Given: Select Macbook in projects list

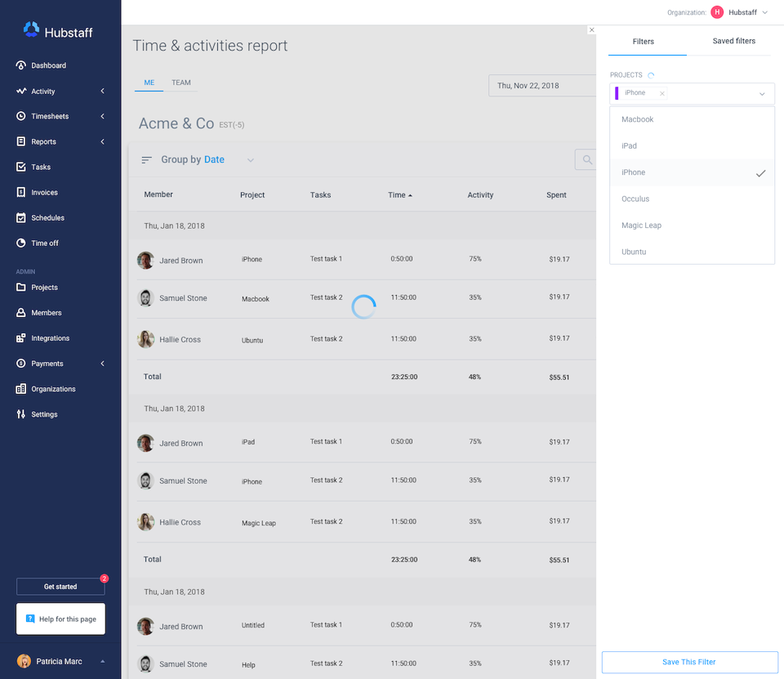Looking at the screenshot, I should (692, 119).
